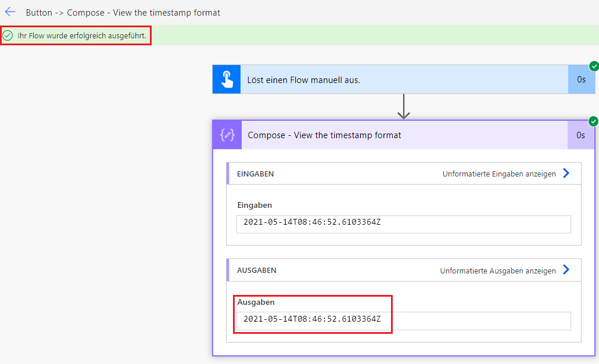Screen dimensions: 599x364
Task: Click the 'Ausgaben' field label
Action: coord(256,302)
